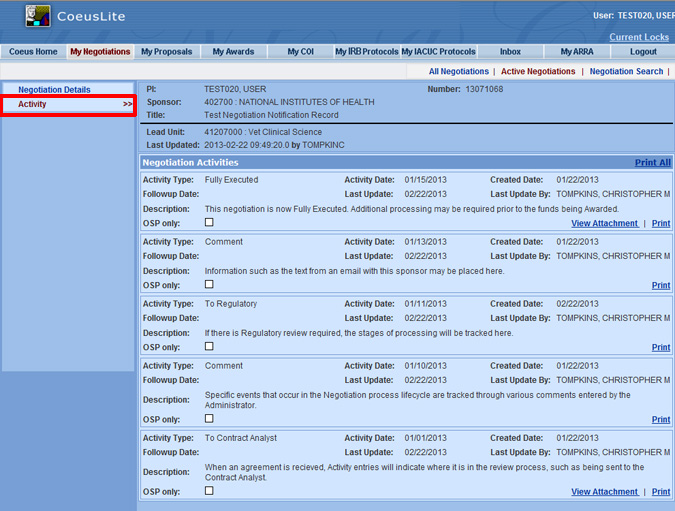View Attachment for To Contract Analyst
The image size is (675, 511).
(604, 492)
